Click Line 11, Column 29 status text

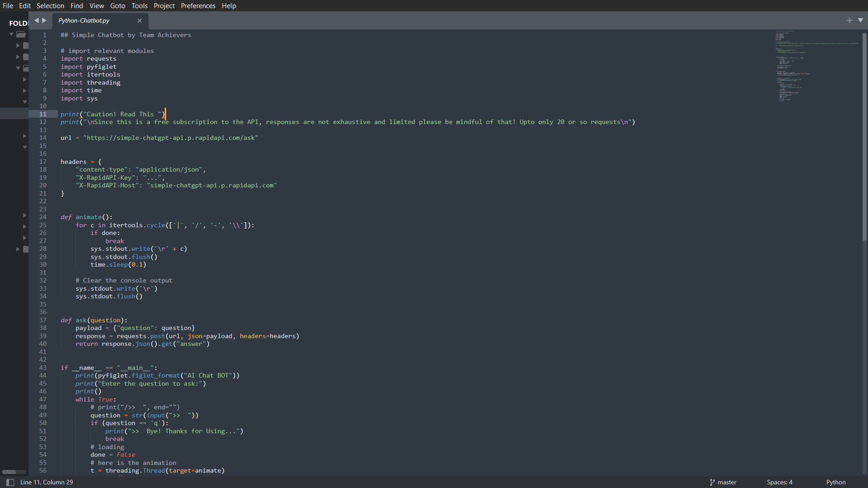click(47, 482)
